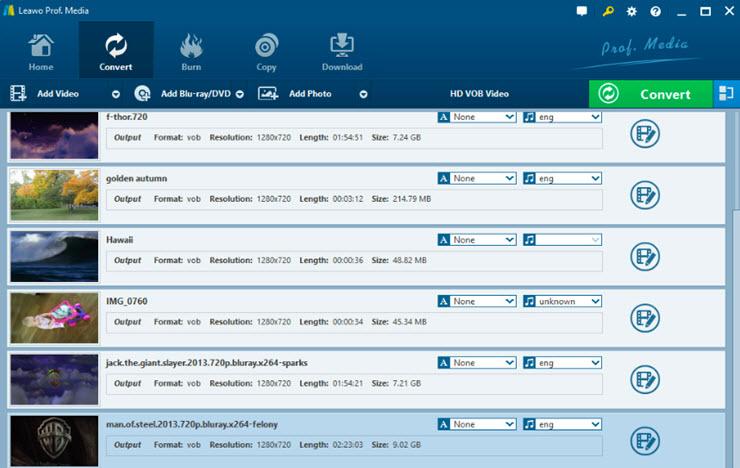The image size is (740, 468).
Task: Select the golden autumn thumbnail
Action: click(x=54, y=195)
